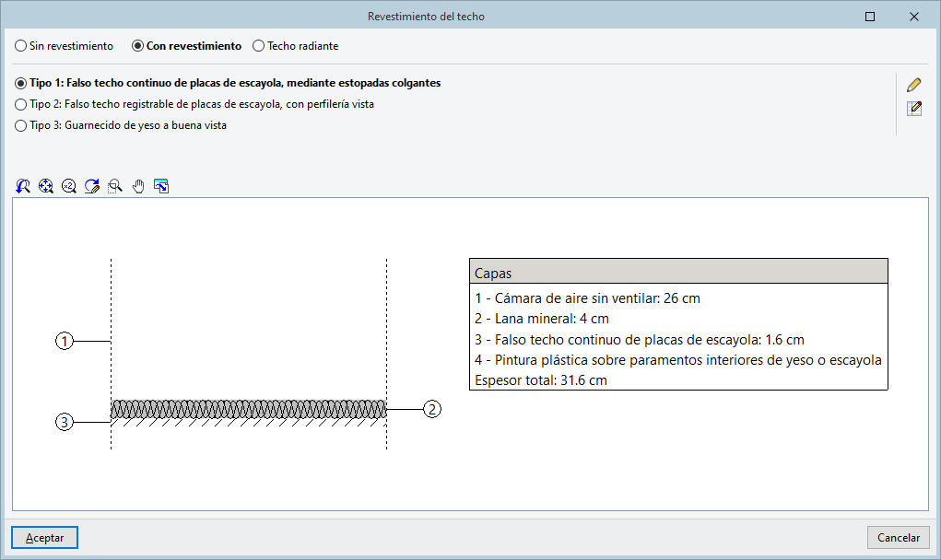This screenshot has width=941, height=560.
Task: Click the zoom extents icon
Action: [x=46, y=186]
